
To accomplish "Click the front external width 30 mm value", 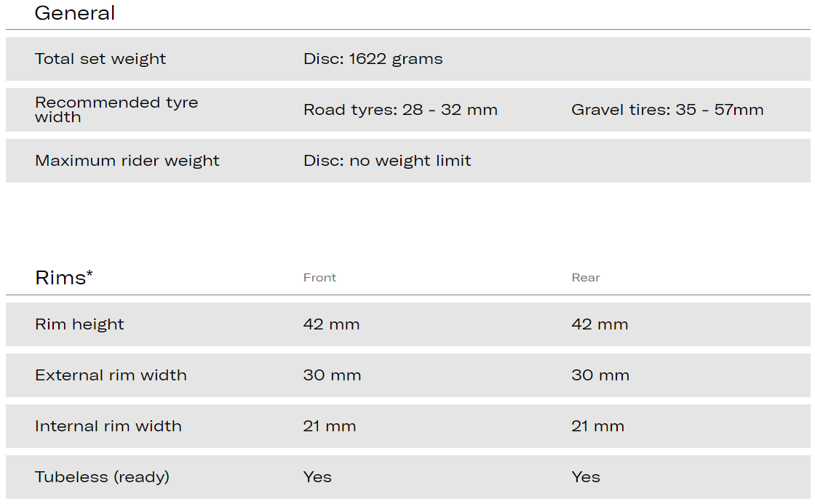I will pos(332,375).
